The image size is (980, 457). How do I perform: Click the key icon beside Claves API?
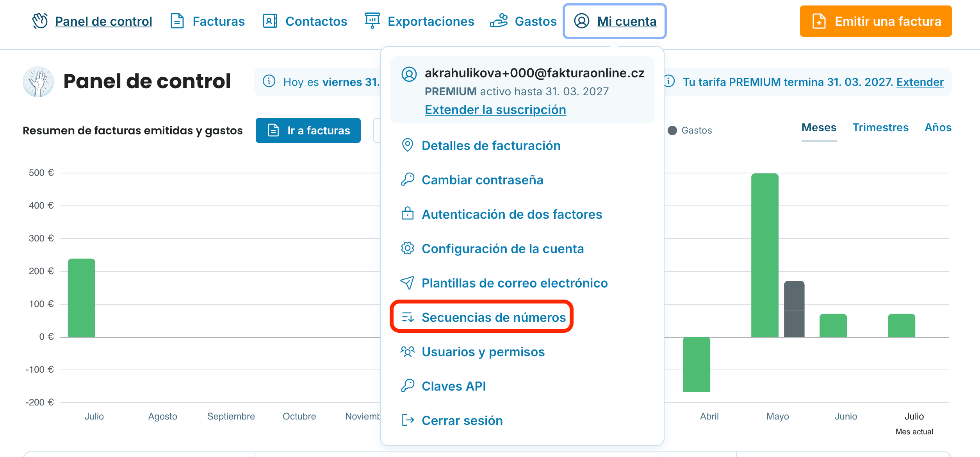tap(407, 386)
